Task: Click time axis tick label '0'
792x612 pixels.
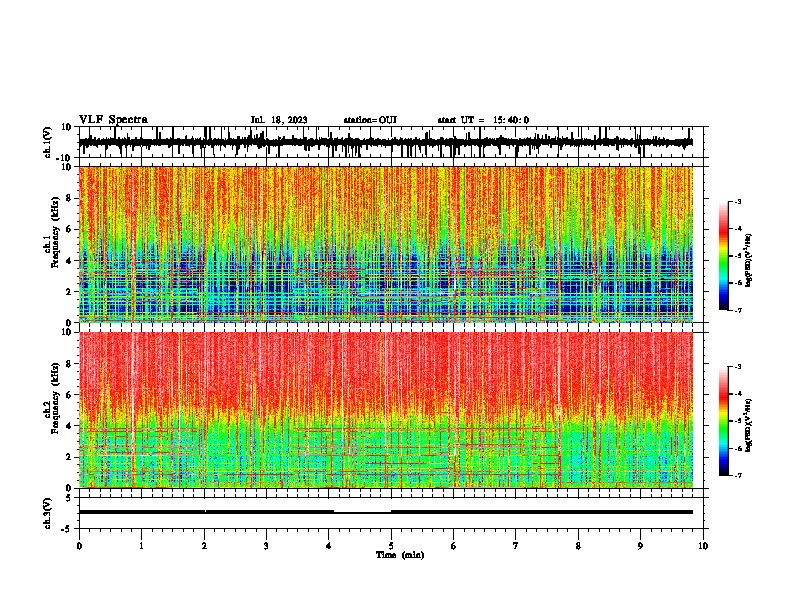Action: (x=79, y=546)
